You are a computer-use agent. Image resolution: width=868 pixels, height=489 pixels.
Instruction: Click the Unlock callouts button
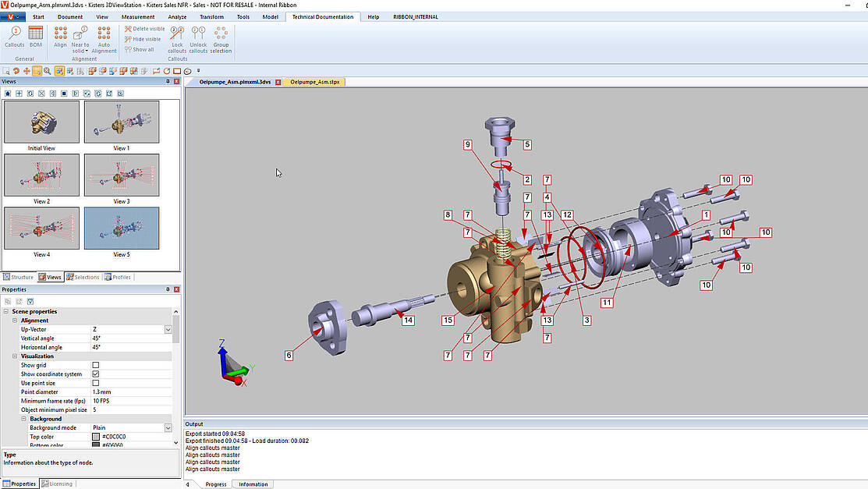coord(198,39)
